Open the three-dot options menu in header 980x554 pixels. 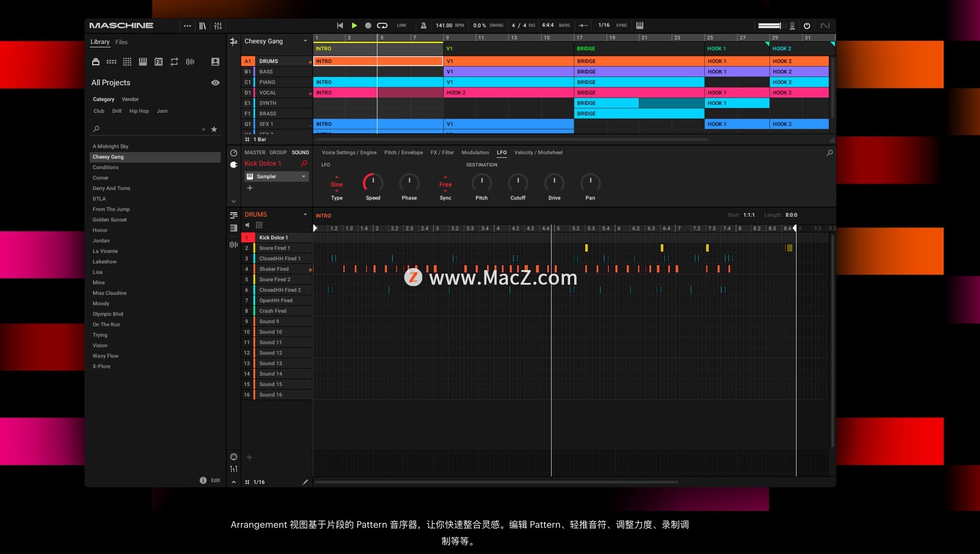coord(187,26)
